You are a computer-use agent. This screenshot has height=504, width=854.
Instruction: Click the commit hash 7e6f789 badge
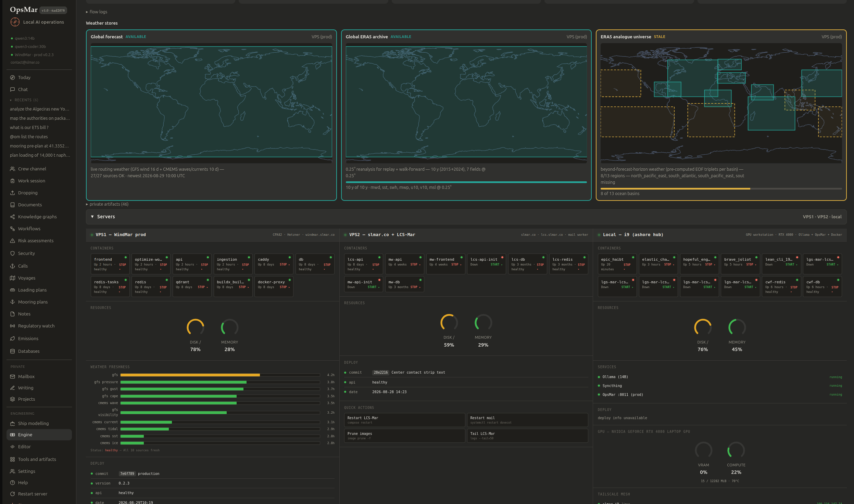(x=127, y=474)
